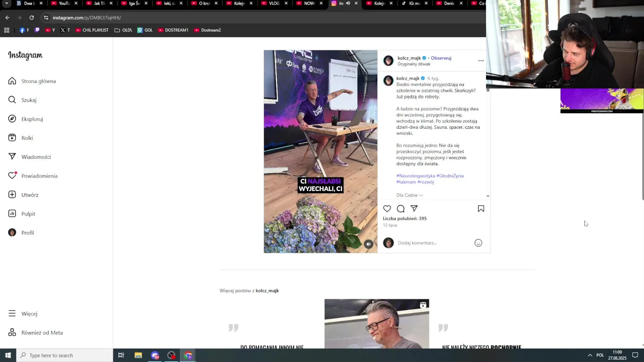Switch to the IG: ma TikTok tab
This screenshot has height=362, width=644.
(415, 4)
